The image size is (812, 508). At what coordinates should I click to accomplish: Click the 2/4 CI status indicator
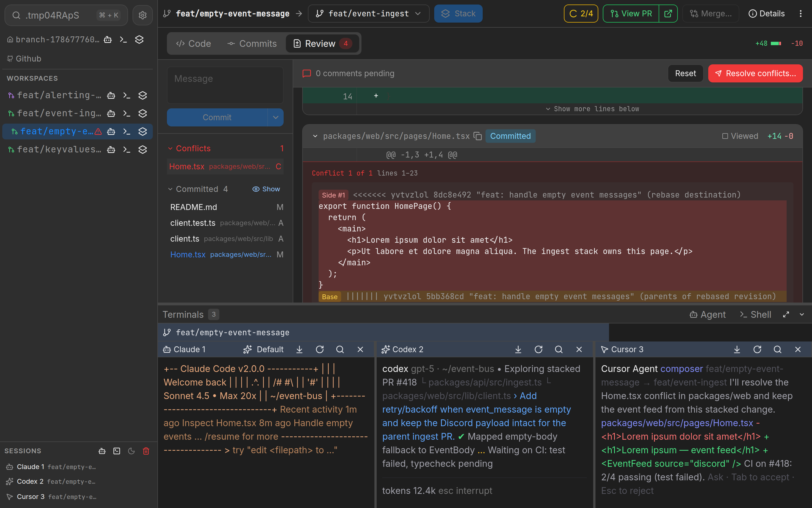click(x=581, y=14)
